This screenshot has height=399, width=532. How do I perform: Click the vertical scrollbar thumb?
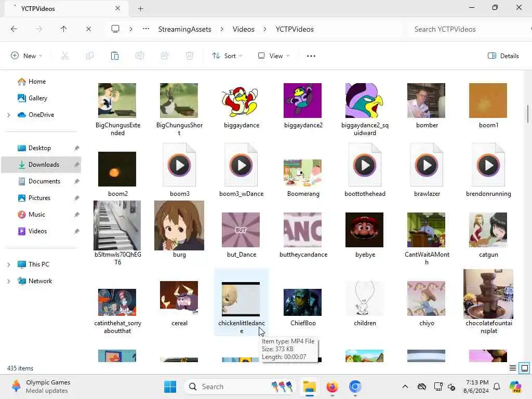(x=528, y=114)
